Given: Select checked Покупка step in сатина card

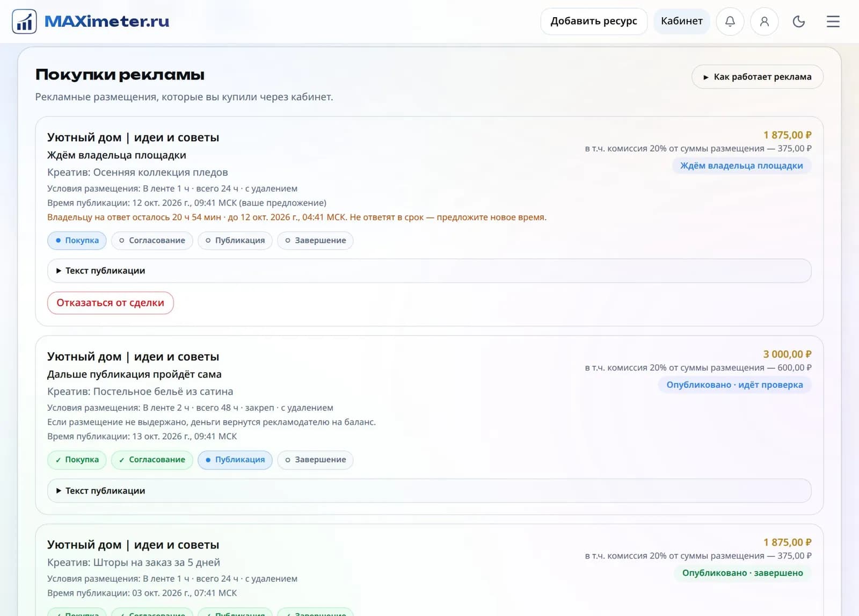Looking at the screenshot, I should click(x=77, y=460).
